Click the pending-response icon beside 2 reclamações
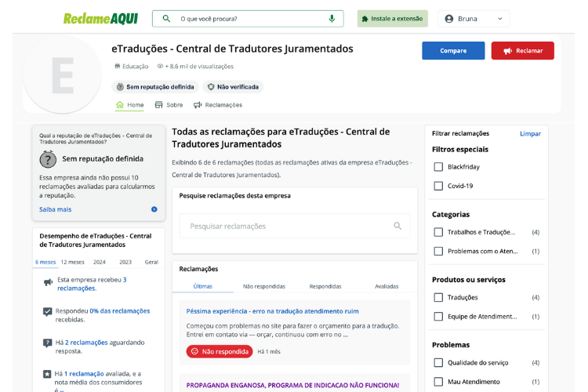 pyautogui.click(x=47, y=343)
